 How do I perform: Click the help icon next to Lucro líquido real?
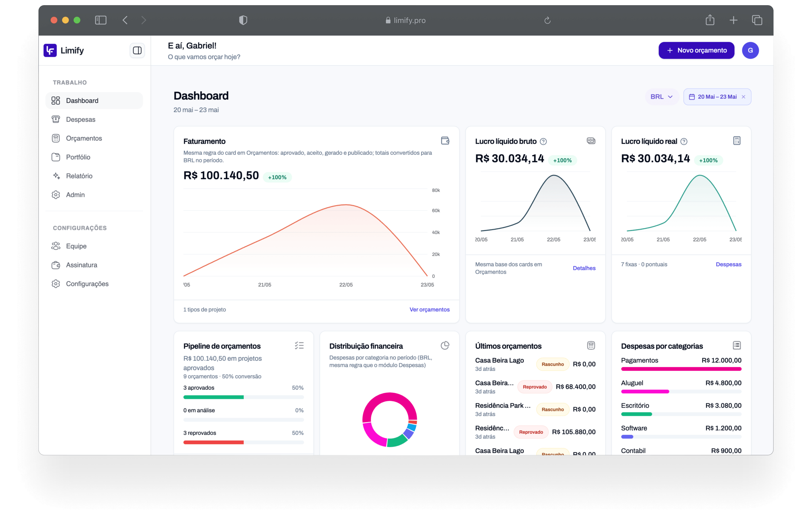click(x=684, y=142)
